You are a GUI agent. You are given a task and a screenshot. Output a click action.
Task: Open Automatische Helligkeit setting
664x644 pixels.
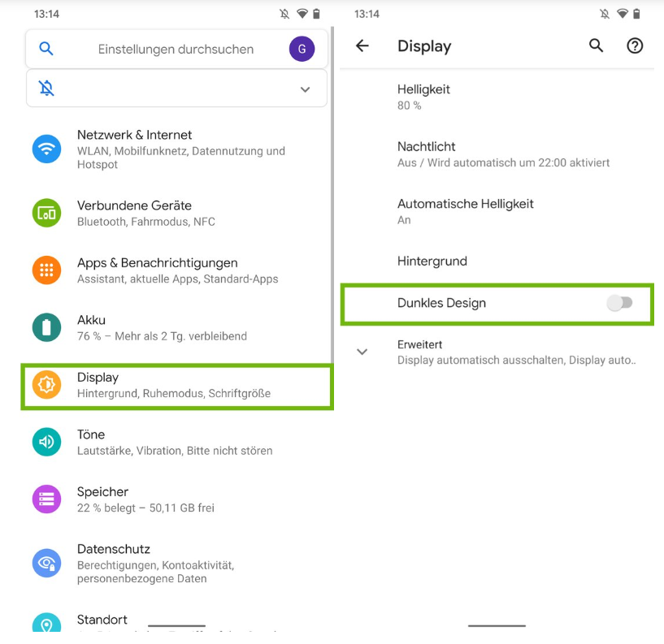(497, 211)
